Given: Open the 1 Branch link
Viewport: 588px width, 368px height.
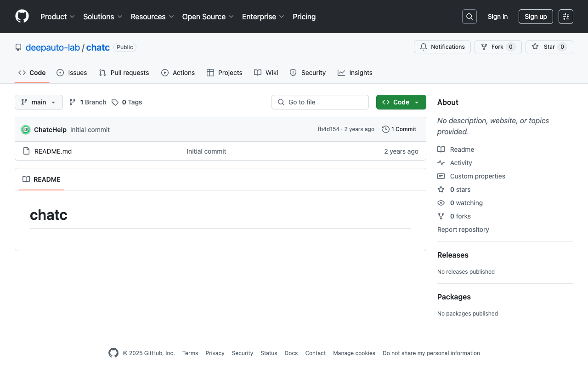Looking at the screenshot, I should [x=88, y=102].
